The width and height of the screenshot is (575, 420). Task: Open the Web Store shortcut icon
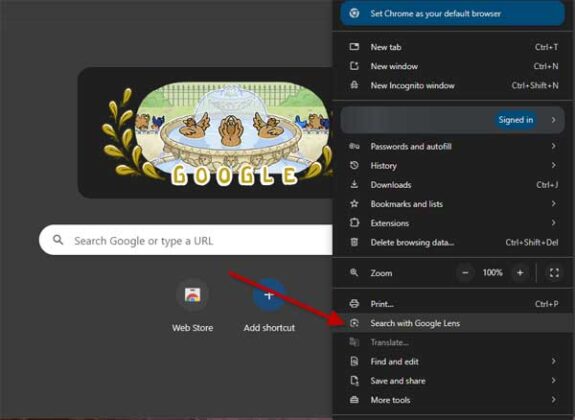(193, 295)
